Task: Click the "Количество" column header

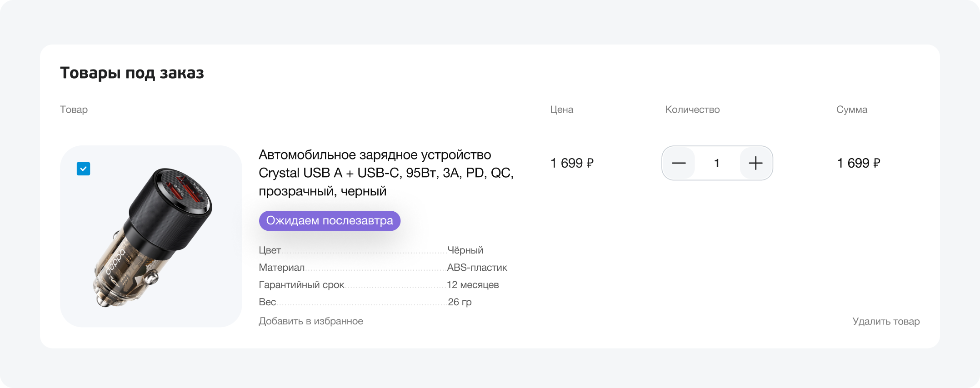Action: pos(692,109)
